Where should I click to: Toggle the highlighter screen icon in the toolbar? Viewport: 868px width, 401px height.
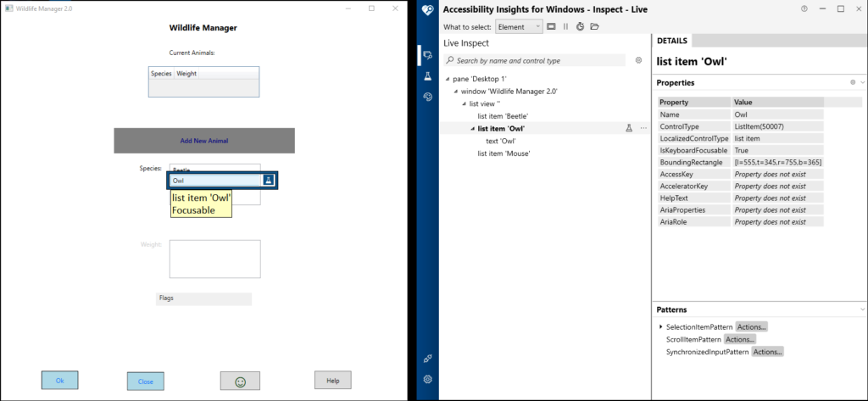pyautogui.click(x=551, y=26)
